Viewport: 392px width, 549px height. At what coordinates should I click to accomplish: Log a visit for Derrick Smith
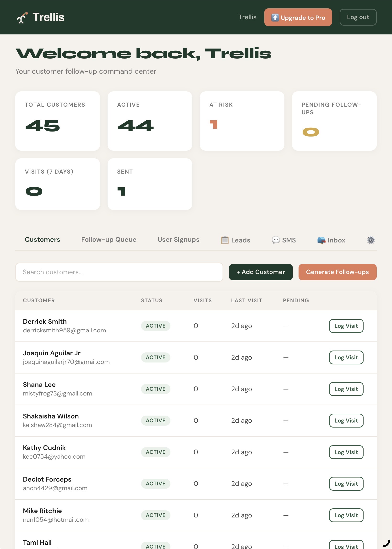tap(346, 326)
